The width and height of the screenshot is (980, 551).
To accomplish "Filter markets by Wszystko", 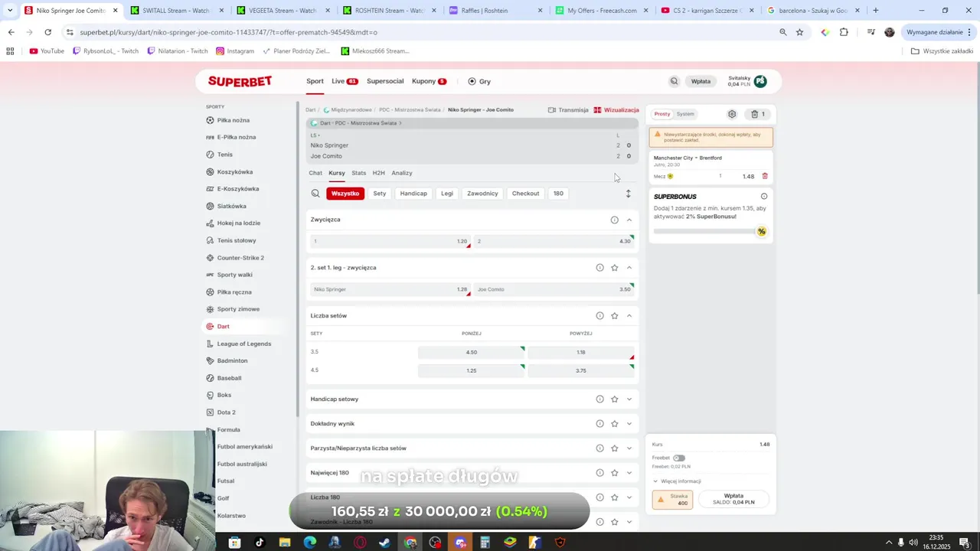I will pos(345,194).
